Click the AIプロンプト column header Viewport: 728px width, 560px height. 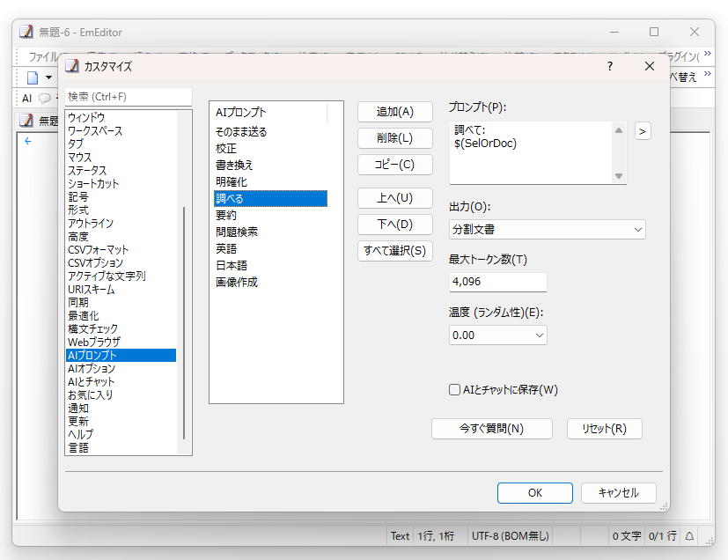269,113
